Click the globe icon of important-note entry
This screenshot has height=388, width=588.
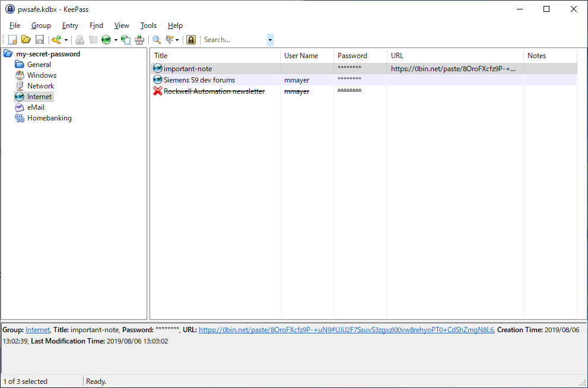[x=158, y=69]
